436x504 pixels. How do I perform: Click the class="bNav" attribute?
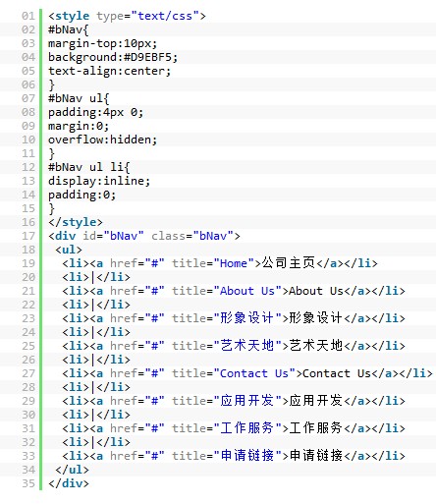coord(192,236)
